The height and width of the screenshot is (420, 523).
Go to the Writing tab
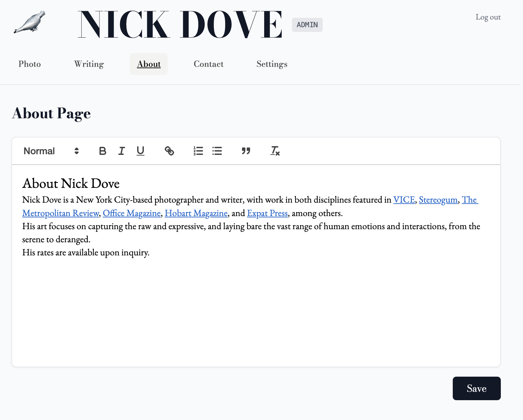(x=89, y=64)
